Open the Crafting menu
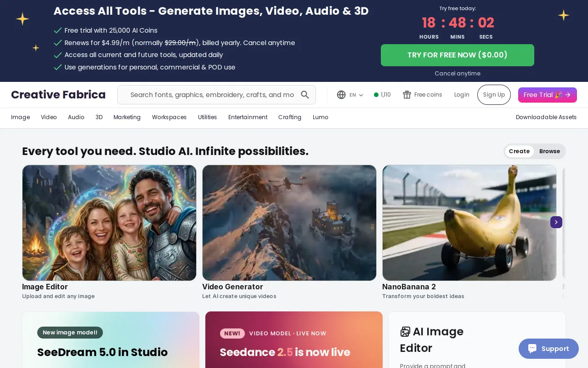Screen dimensions: 588x368 290,117
